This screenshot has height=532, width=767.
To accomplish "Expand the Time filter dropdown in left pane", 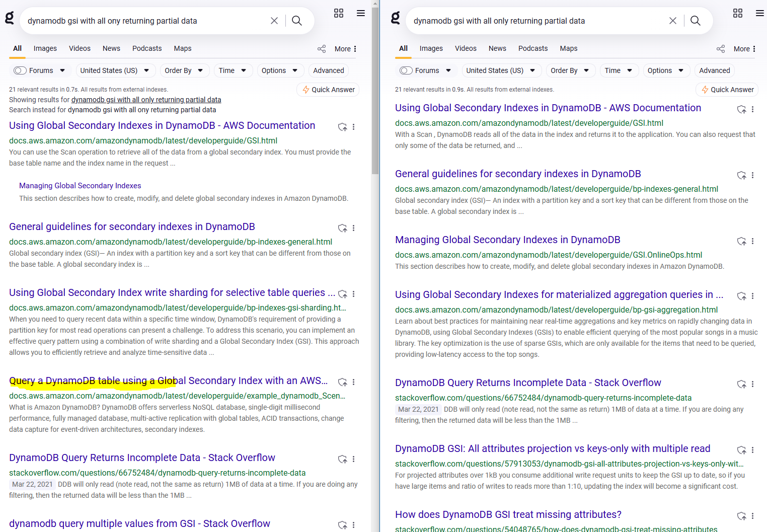I will coord(233,70).
